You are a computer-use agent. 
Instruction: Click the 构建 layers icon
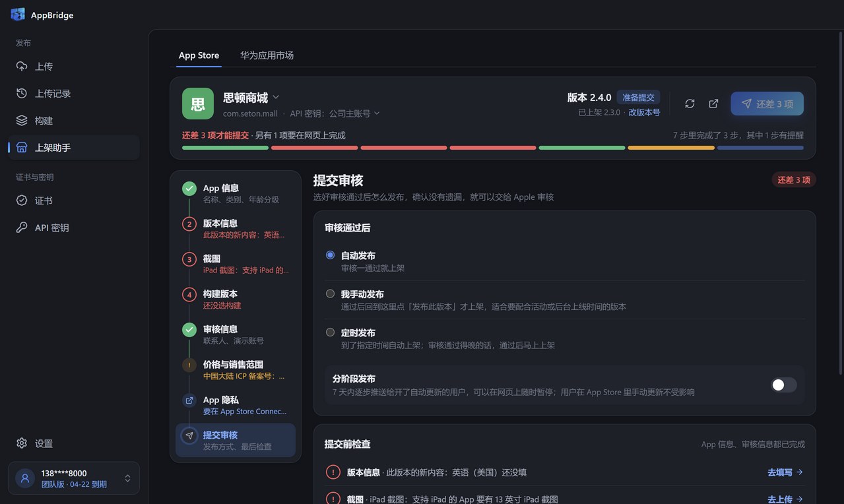tap(22, 121)
